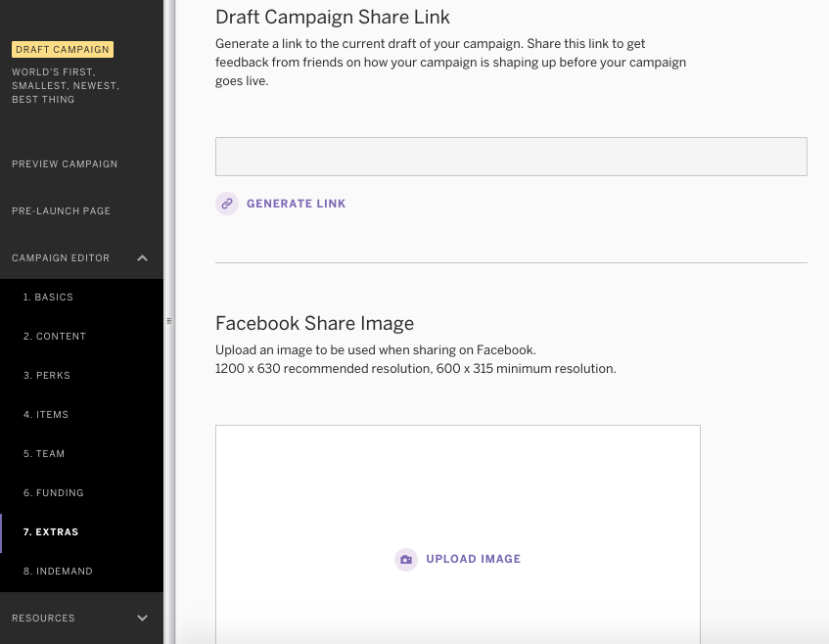Click the Resources label in sidebar
Screen dimensions: 829x644
[x=43, y=619]
